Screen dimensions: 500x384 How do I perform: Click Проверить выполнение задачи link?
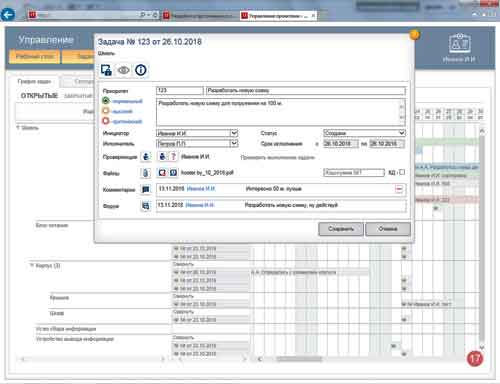278,157
